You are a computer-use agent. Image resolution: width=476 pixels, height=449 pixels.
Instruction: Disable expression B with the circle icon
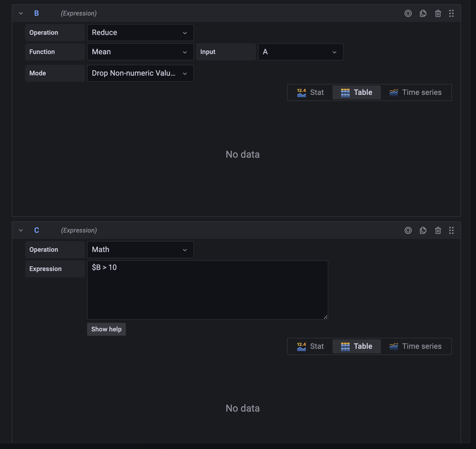408,13
